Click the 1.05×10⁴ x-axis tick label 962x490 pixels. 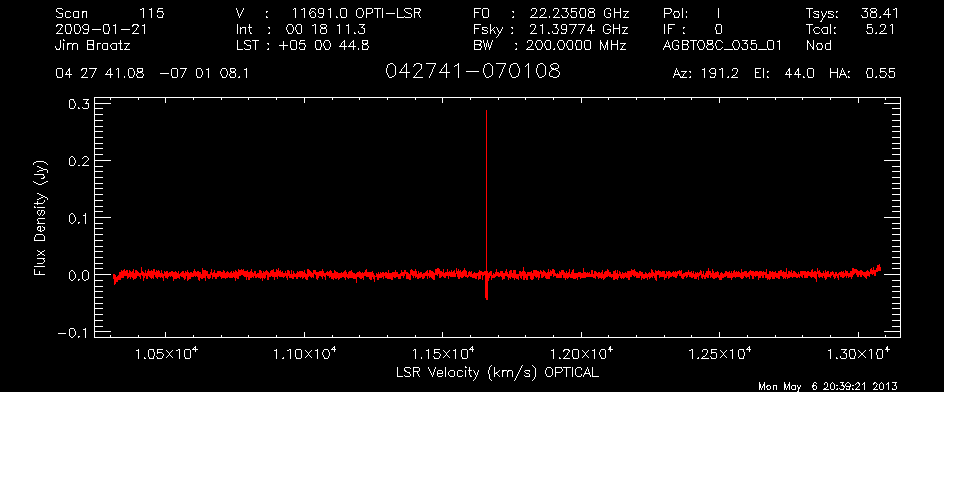point(166,354)
